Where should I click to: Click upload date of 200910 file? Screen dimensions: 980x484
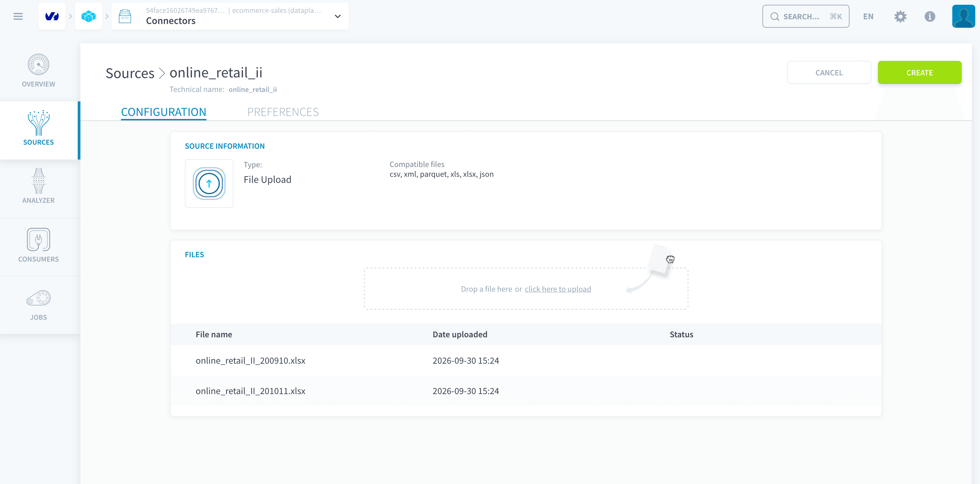point(465,360)
